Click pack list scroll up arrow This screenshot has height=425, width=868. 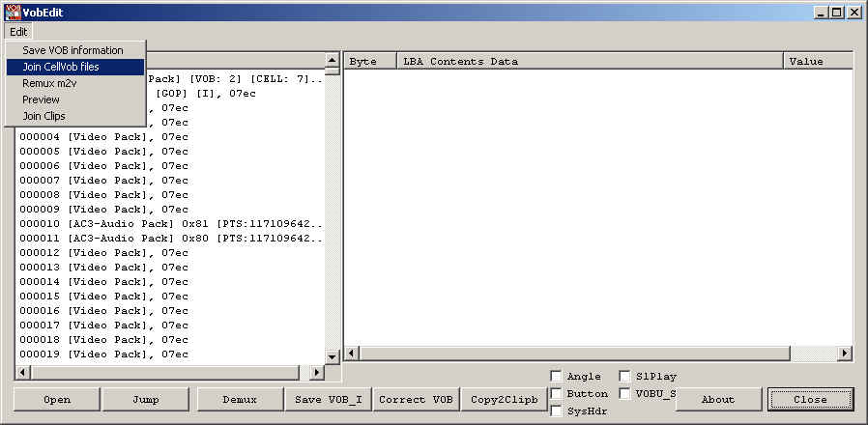click(333, 60)
